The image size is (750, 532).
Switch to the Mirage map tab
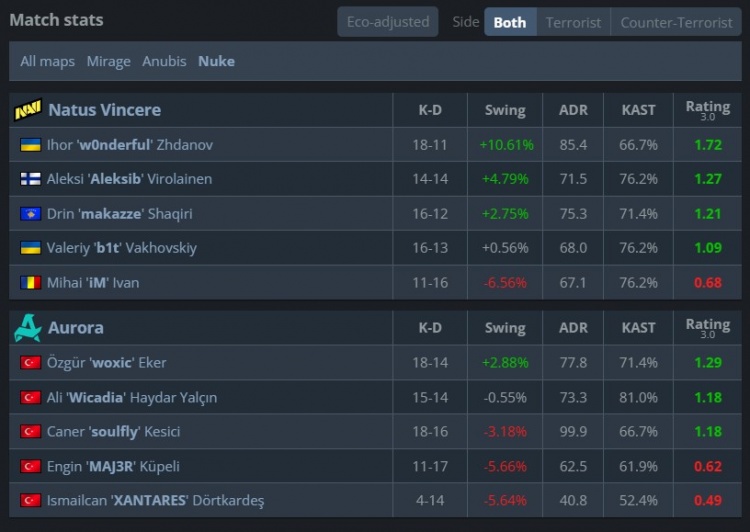(108, 61)
